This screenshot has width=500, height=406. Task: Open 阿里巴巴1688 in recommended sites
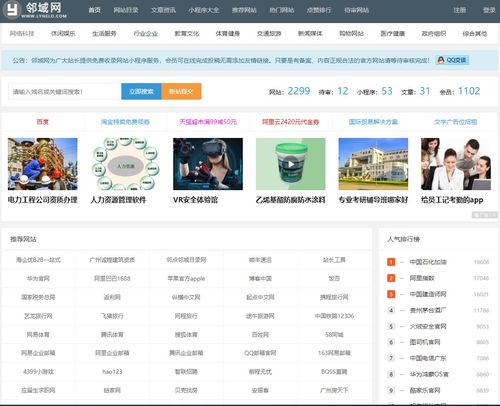coord(112,278)
